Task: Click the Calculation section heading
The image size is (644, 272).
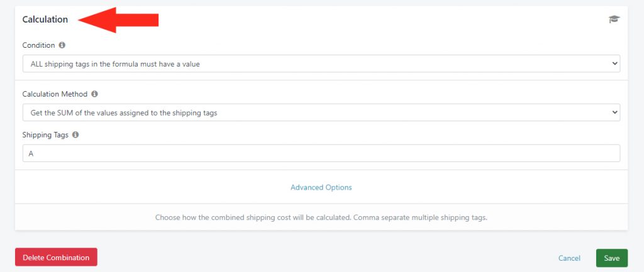Action: [45, 19]
